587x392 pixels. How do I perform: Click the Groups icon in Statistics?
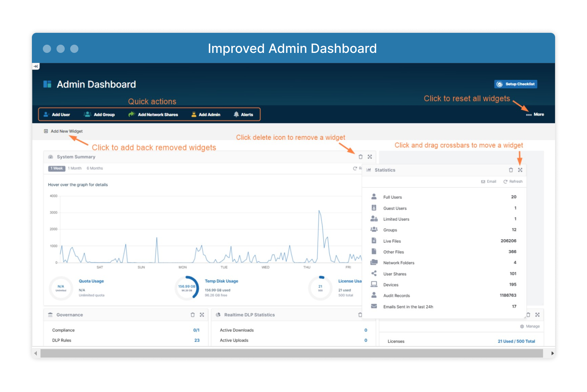[374, 230]
